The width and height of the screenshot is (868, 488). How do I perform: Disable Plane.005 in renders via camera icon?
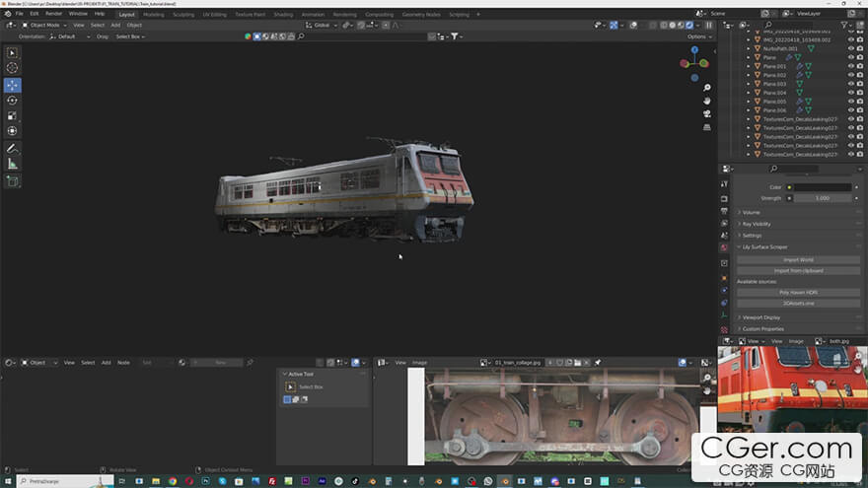pos(860,102)
